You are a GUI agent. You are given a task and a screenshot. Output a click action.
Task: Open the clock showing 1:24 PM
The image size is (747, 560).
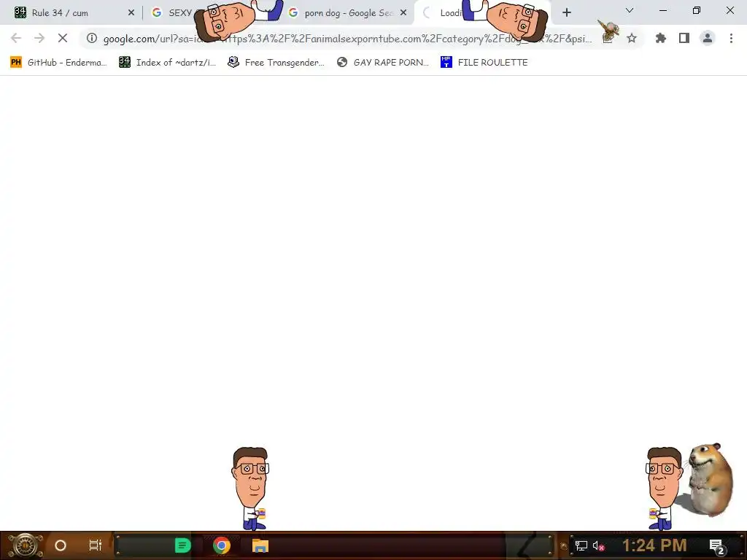[x=654, y=545]
